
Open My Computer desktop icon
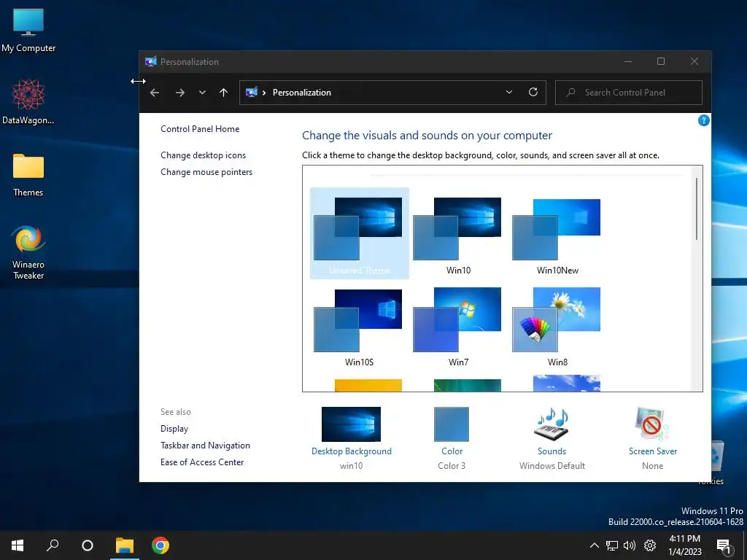coord(28,30)
